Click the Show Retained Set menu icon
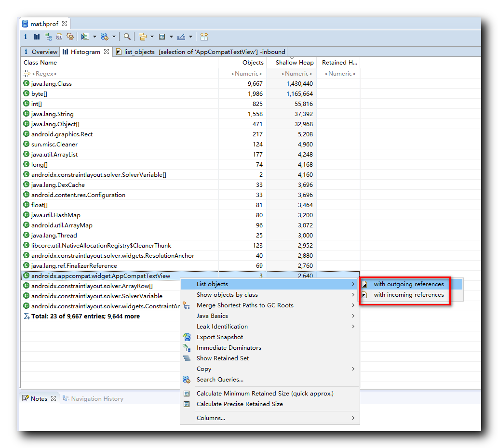Viewport: 498px width, 448px height. point(187,358)
